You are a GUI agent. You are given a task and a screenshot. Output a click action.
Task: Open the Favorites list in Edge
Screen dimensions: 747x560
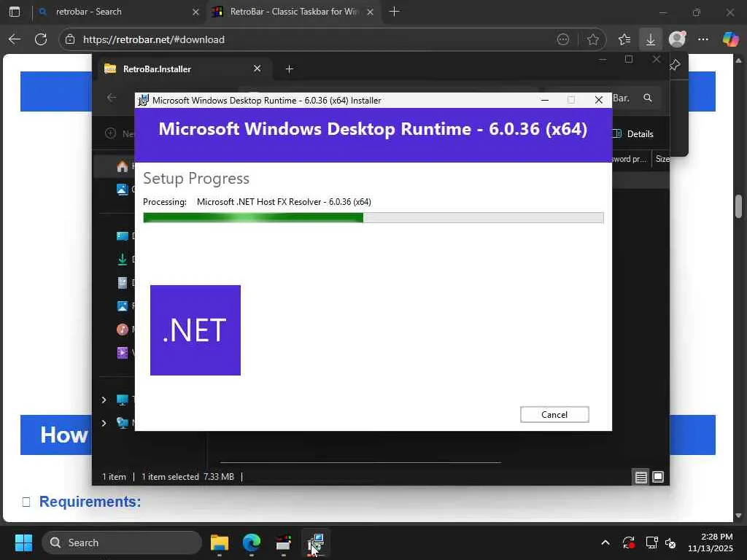(624, 39)
